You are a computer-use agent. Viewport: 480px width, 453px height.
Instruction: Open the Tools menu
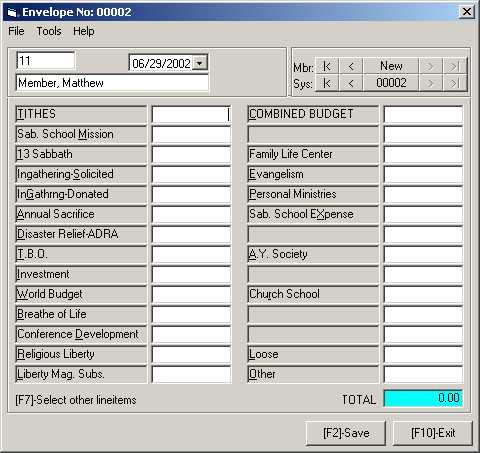[49, 31]
